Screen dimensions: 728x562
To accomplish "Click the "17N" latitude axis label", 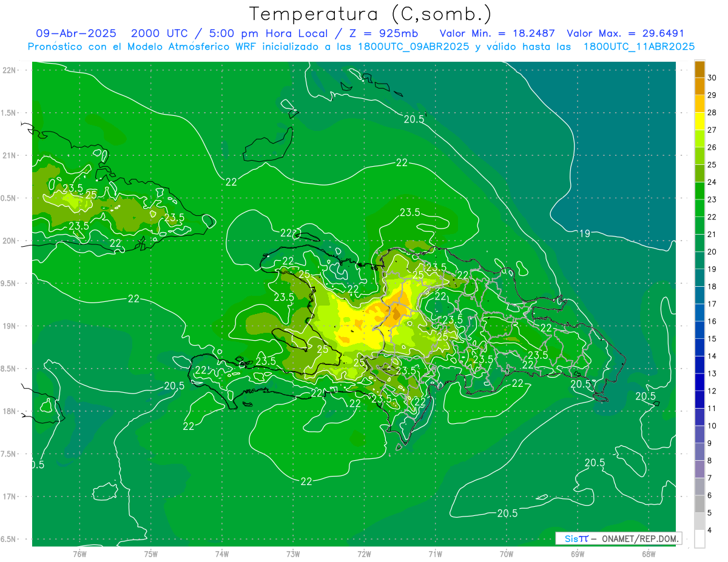I will [10, 497].
